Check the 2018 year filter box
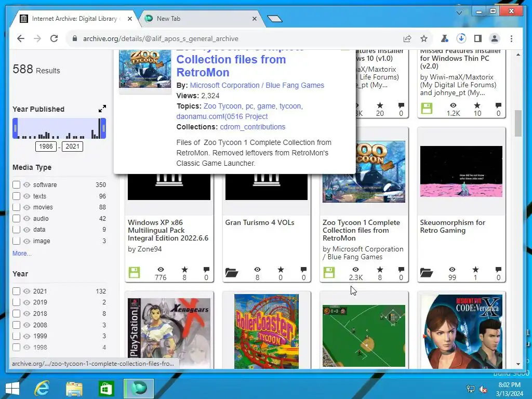 coord(16,313)
